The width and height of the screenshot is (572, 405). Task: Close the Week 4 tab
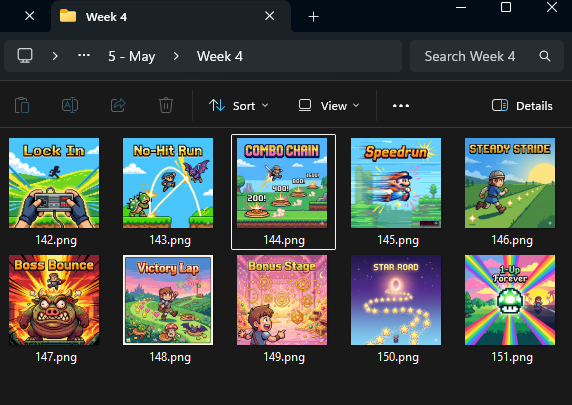point(270,16)
